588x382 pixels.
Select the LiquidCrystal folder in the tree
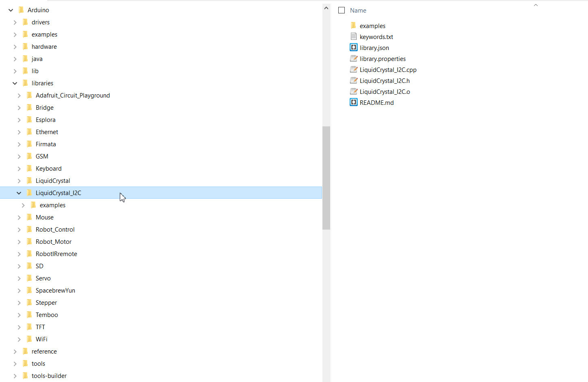[x=53, y=180]
